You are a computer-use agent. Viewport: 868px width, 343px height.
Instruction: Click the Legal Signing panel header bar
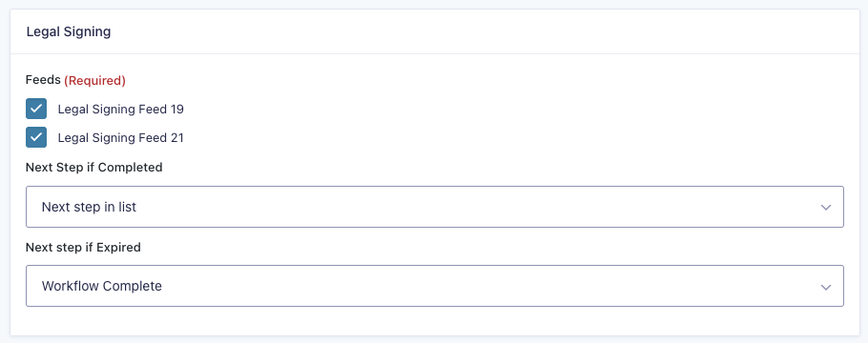435,31
